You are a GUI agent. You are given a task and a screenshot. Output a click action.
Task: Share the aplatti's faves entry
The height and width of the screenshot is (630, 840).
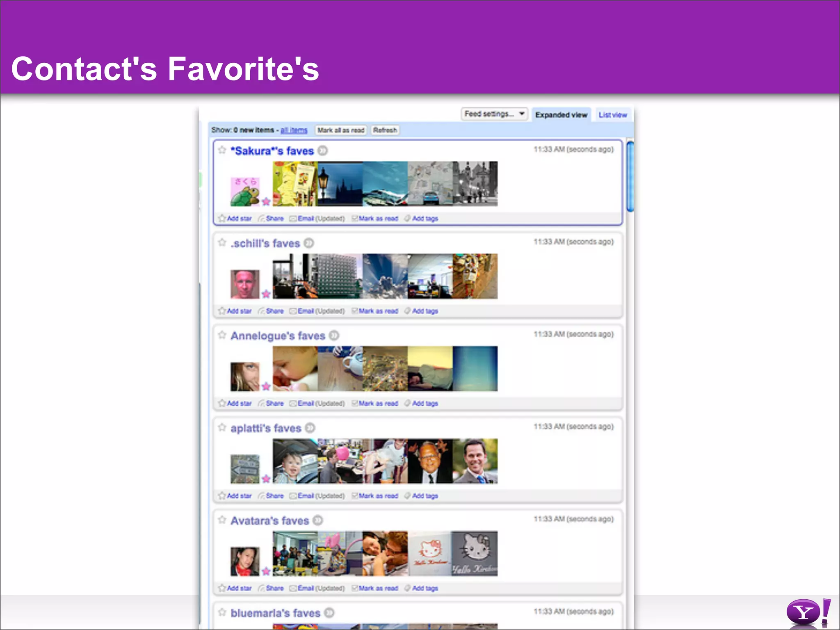click(x=271, y=496)
